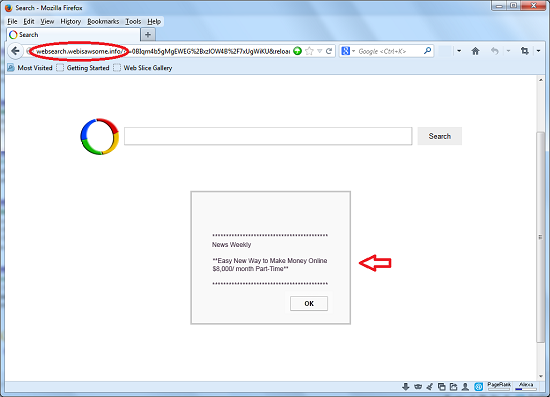The width and height of the screenshot is (550, 397).
Task: Click the Most Visited bookmarks icon
Action: pos(11,68)
